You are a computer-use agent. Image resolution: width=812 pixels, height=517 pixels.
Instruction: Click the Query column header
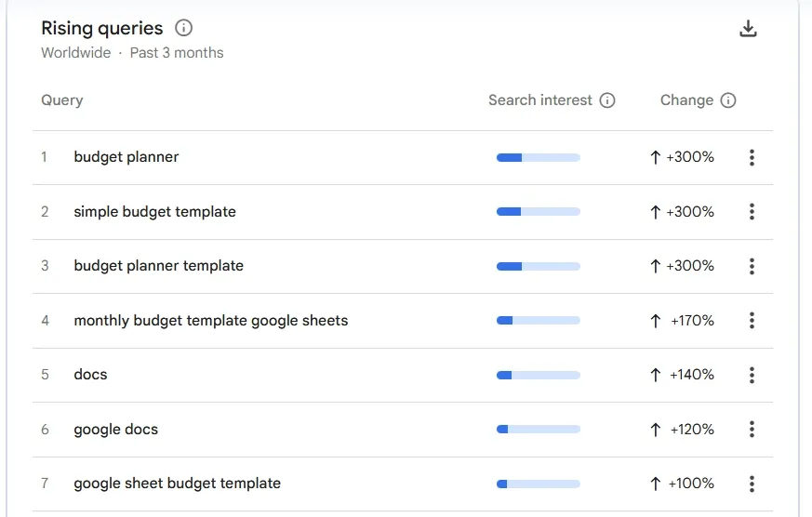[x=62, y=100]
